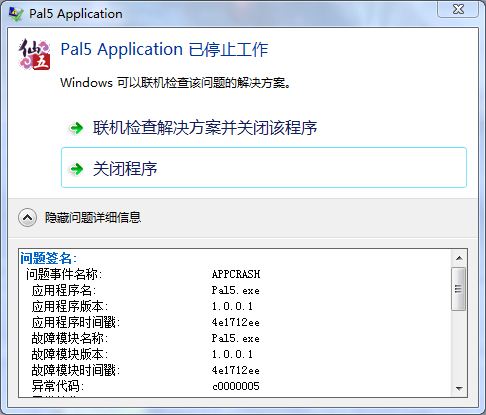Image resolution: width=486 pixels, height=415 pixels.
Task: Click the 故障模块版本 1.0.0.1 value
Action: (x=232, y=354)
